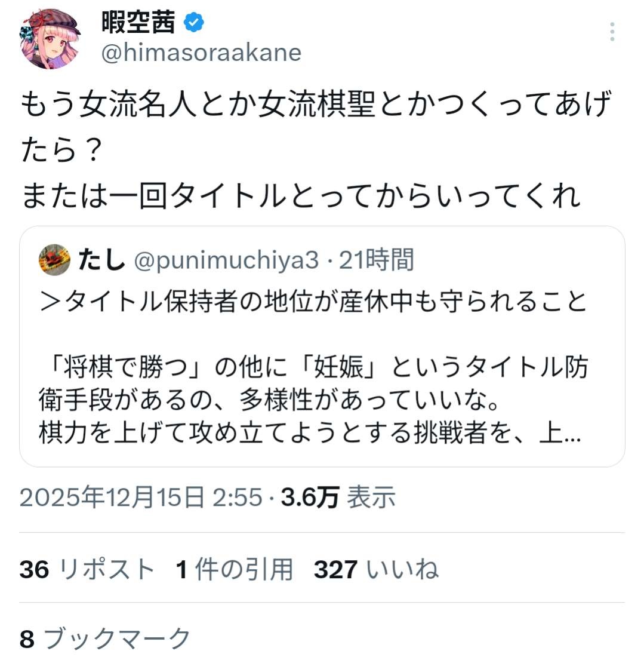The width and height of the screenshot is (644, 660).
Task: View the 327 いいね likes list
Action: click(x=376, y=569)
